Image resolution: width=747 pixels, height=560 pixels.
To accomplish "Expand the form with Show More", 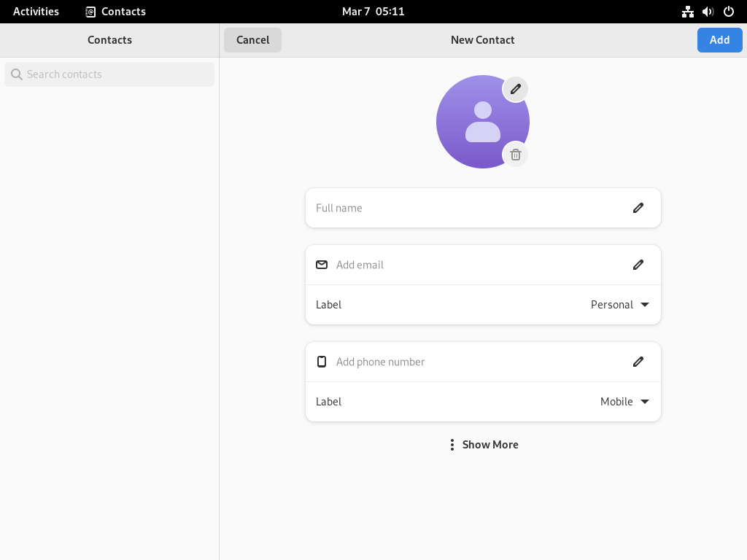I will [483, 445].
